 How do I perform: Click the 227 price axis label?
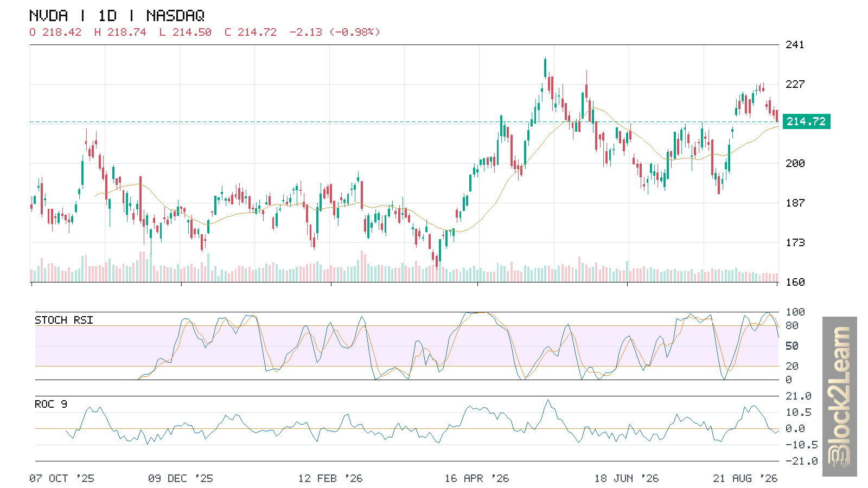pyautogui.click(x=795, y=84)
